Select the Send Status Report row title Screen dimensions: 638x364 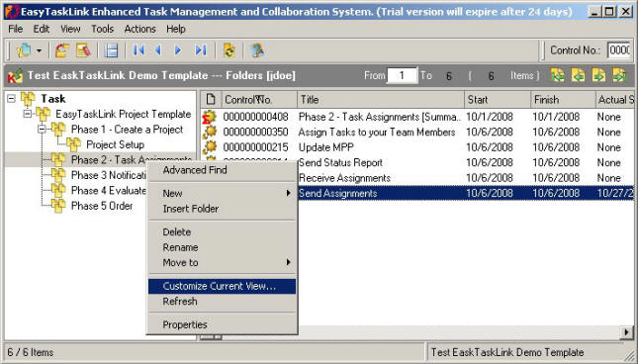340,162
